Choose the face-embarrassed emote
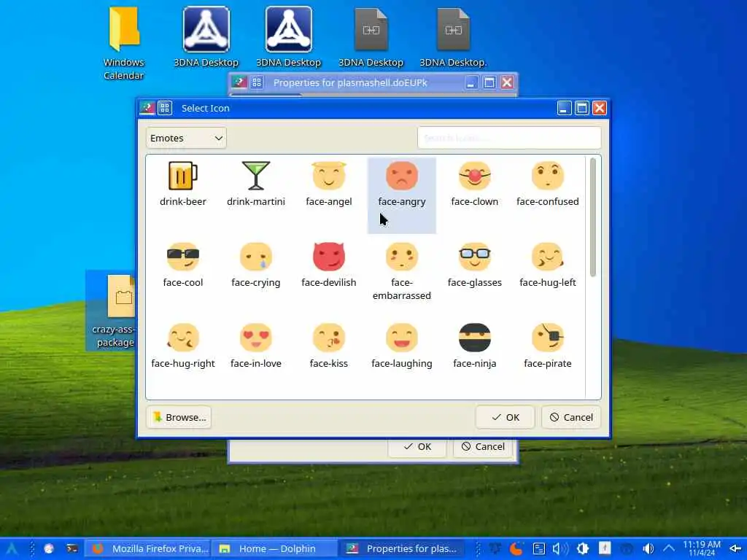747x560 pixels. click(402, 271)
